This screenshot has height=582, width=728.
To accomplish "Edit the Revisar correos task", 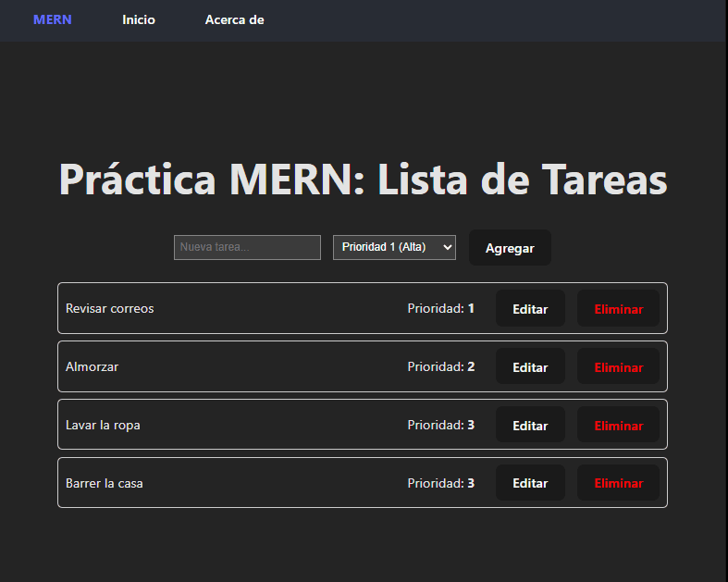I will pyautogui.click(x=530, y=309).
